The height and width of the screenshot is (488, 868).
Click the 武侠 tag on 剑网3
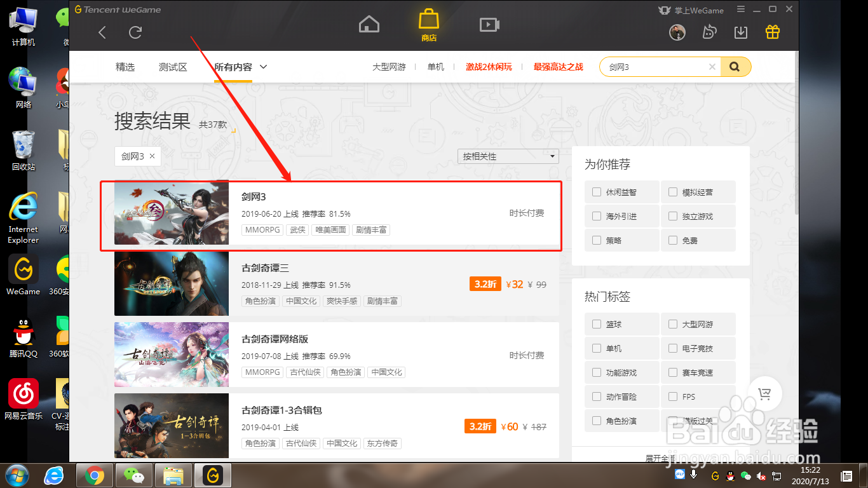[297, 229]
